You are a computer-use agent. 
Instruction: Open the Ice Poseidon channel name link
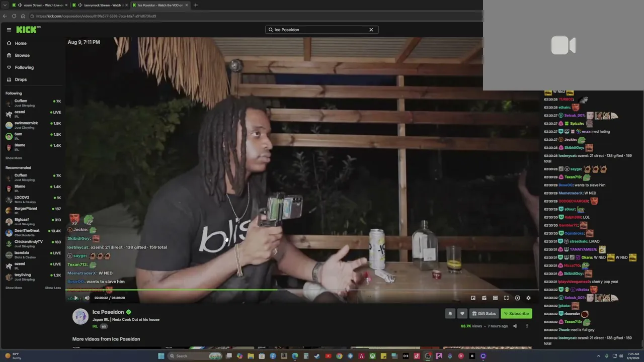click(108, 312)
